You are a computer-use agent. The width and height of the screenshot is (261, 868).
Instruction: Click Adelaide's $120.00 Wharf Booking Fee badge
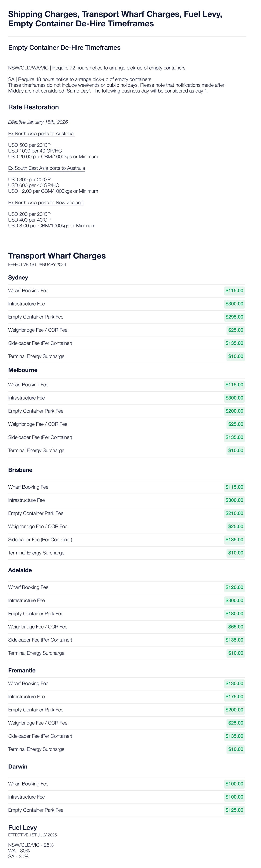click(234, 587)
